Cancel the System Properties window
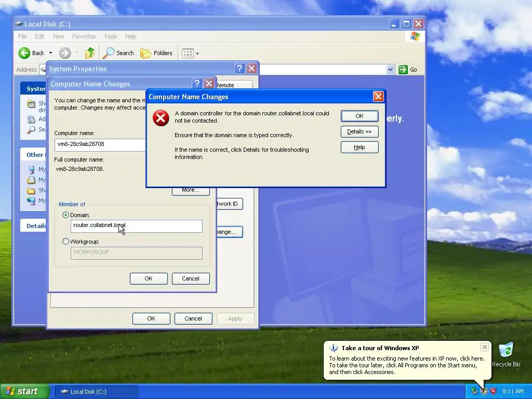Viewport: 532px width, 399px height. [193, 318]
